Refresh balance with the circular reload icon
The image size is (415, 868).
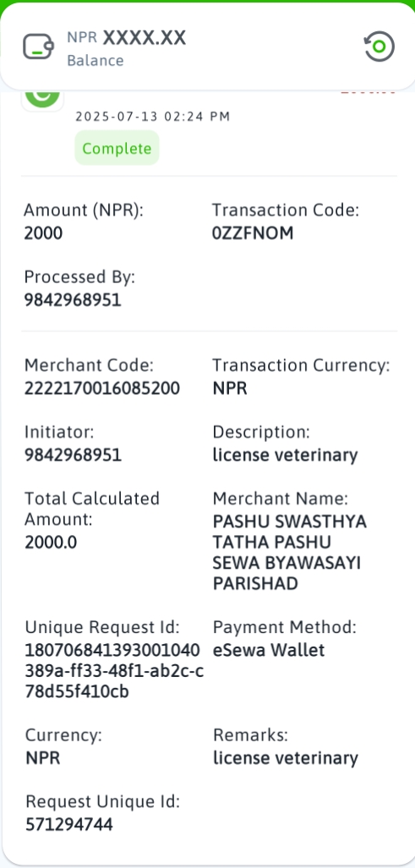coord(379,46)
